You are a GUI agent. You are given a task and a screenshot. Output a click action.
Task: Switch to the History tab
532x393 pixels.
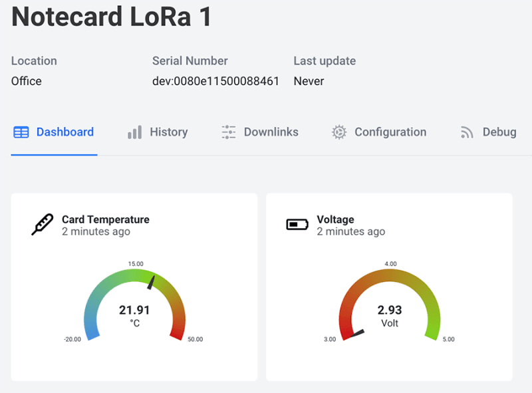[x=168, y=132]
